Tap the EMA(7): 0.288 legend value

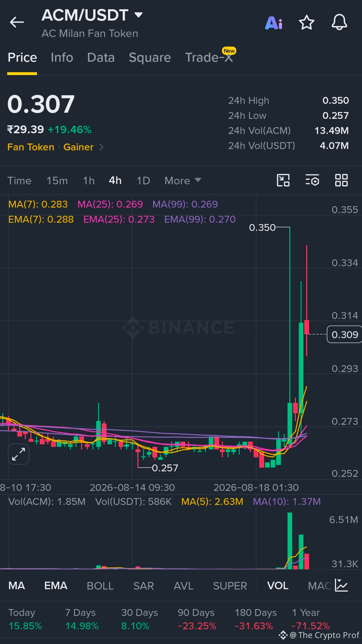click(41, 219)
